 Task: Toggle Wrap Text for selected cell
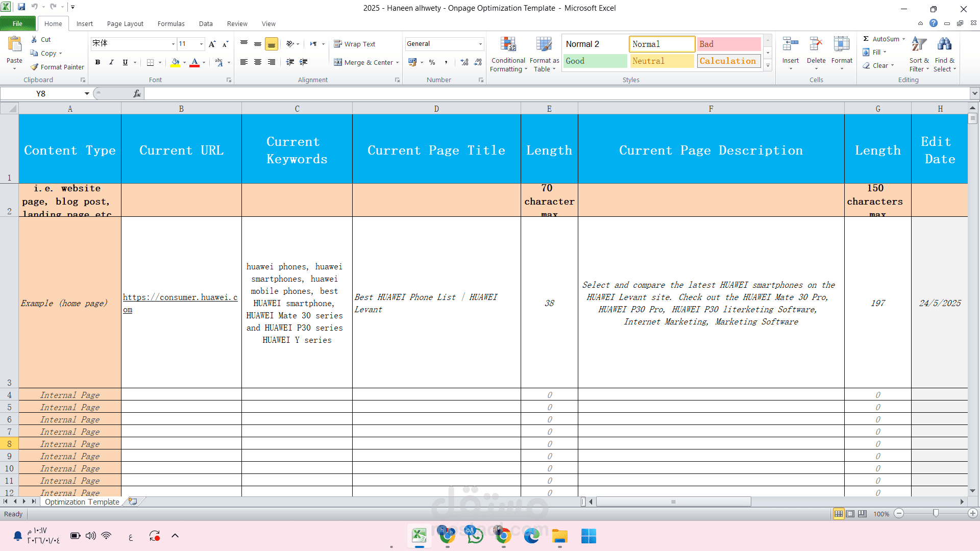click(x=355, y=44)
